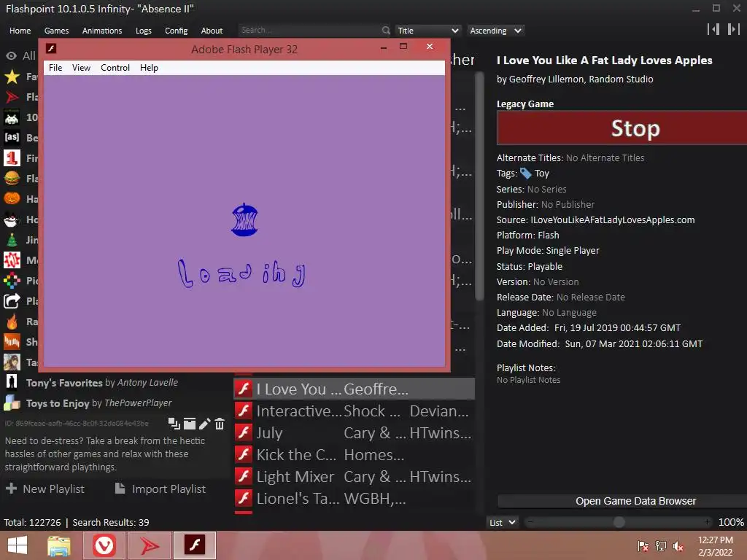Click the taskbar clock 12:27 PM
The width and height of the screenshot is (747, 560).
[x=715, y=545]
